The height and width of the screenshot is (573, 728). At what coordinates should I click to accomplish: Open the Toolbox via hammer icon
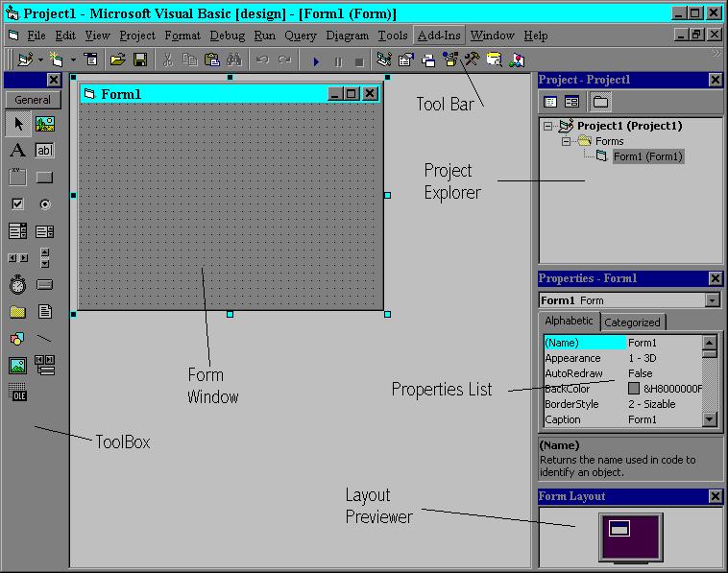(473, 60)
